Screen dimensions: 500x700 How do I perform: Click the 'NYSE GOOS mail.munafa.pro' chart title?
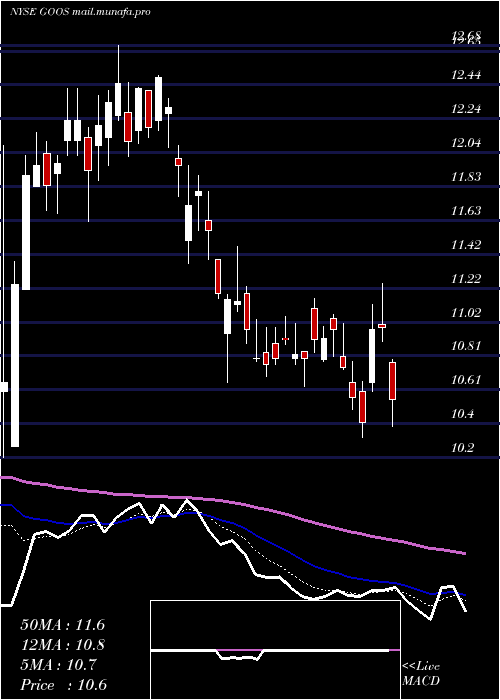(80, 12)
